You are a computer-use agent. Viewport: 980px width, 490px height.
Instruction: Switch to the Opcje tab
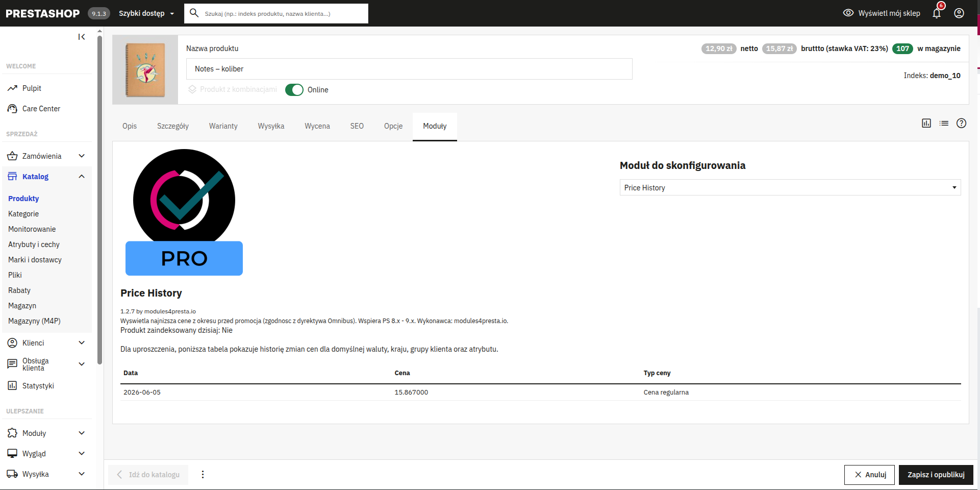(393, 126)
